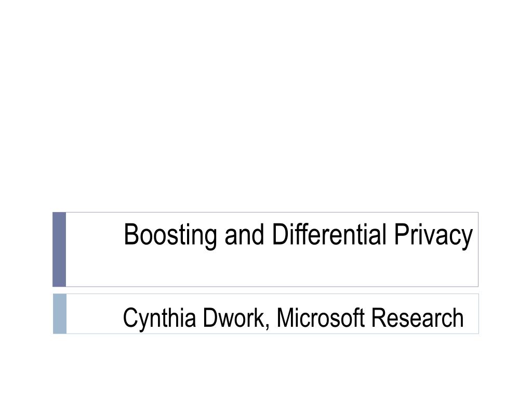Click the capital R of Research
Screen dimensions: 532x399
coord(378,317)
